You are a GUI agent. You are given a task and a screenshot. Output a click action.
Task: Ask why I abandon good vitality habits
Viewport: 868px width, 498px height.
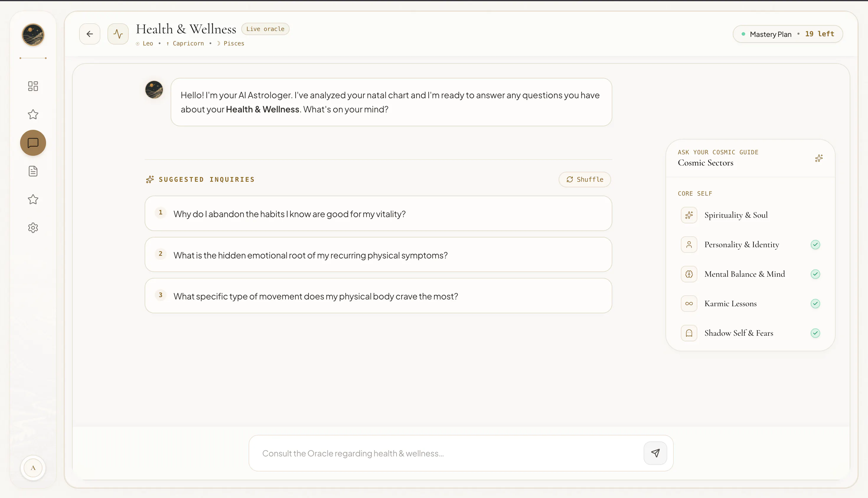[378, 213]
